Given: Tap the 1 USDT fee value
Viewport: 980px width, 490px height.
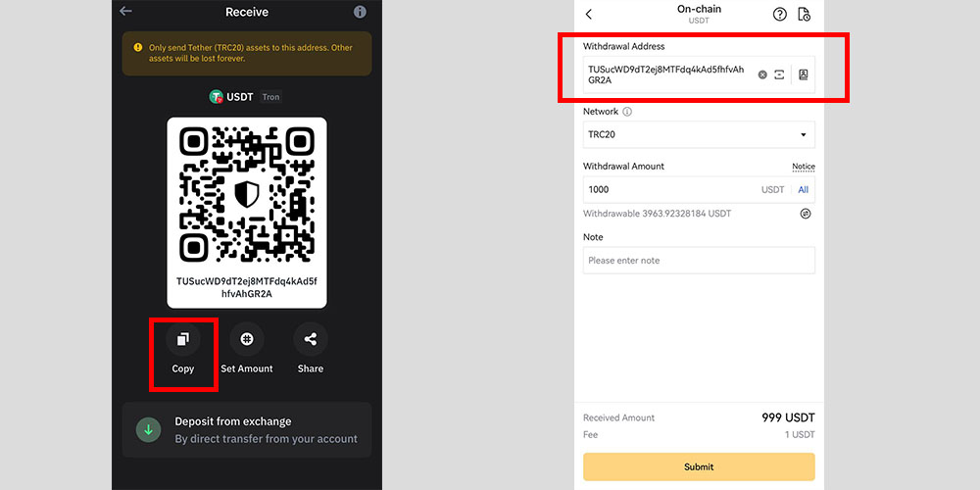Looking at the screenshot, I should tap(800, 434).
